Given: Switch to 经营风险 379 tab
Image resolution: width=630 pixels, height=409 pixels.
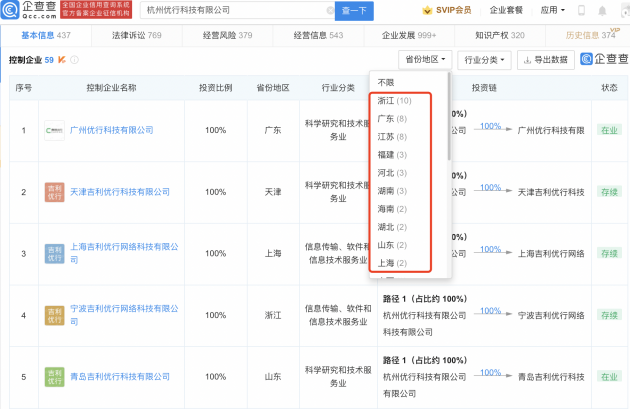Looking at the screenshot, I should pyautogui.click(x=227, y=35).
